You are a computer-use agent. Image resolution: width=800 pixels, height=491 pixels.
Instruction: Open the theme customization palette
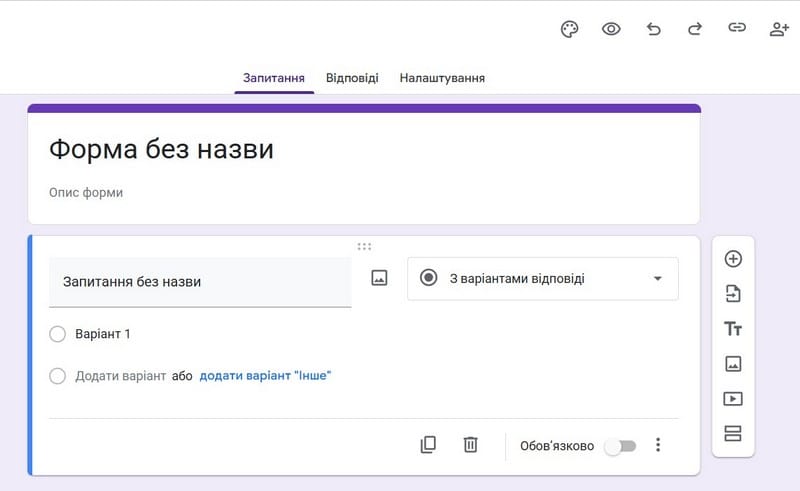(x=569, y=29)
